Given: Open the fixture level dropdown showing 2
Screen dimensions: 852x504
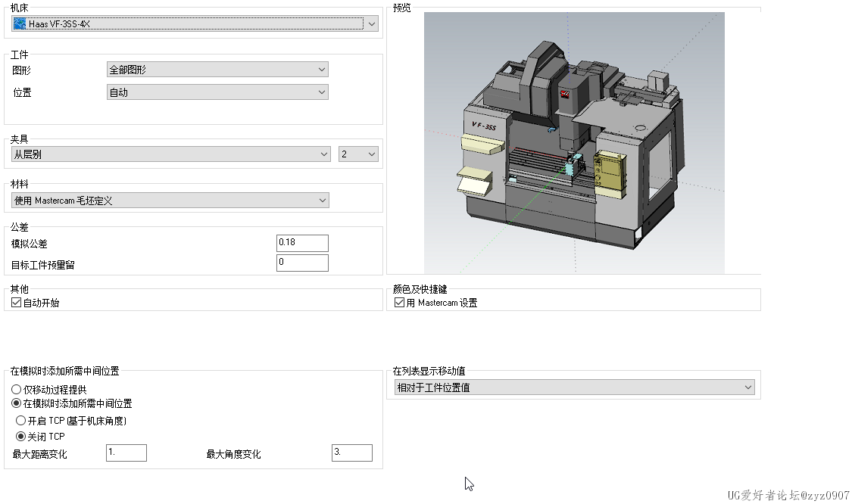Looking at the screenshot, I should pos(358,154).
